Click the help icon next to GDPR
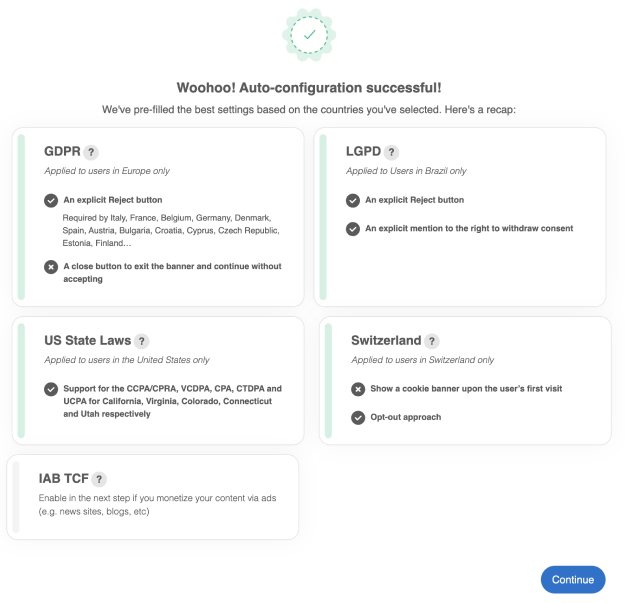Viewport: 625px width, 603px height. 91,153
